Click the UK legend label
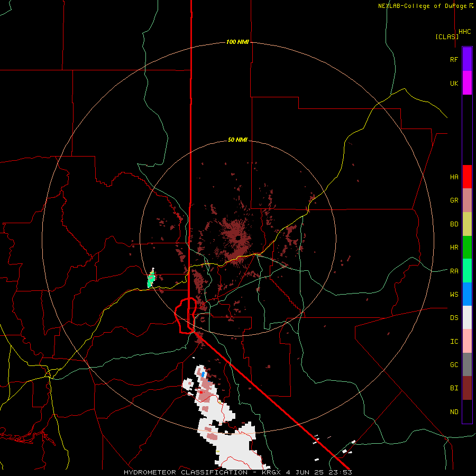 (x=454, y=83)
